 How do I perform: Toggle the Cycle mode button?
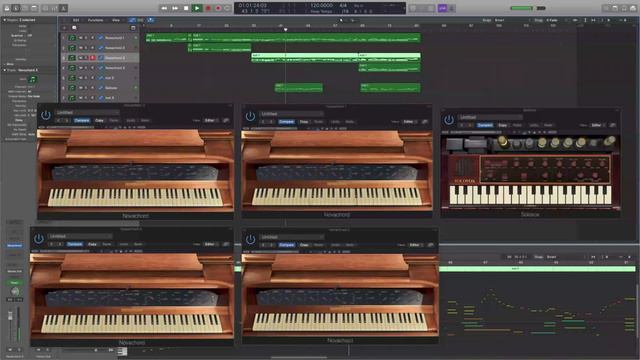228,8
